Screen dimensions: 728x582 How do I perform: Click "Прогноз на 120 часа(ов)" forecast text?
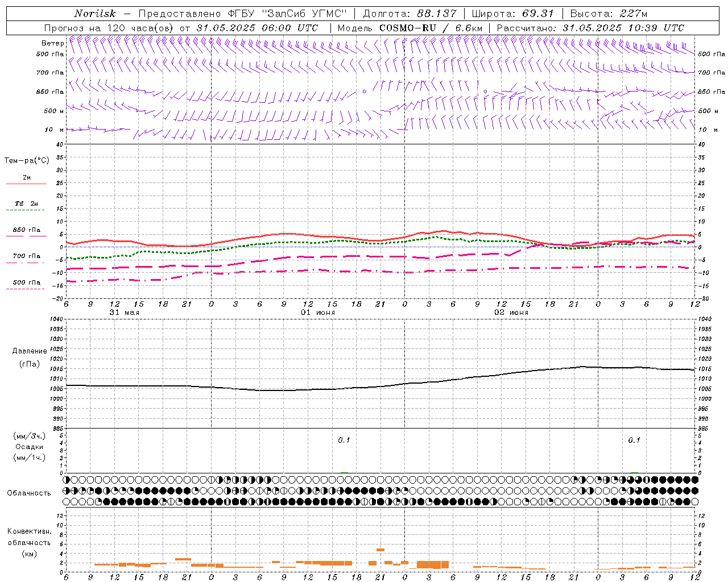click(109, 28)
